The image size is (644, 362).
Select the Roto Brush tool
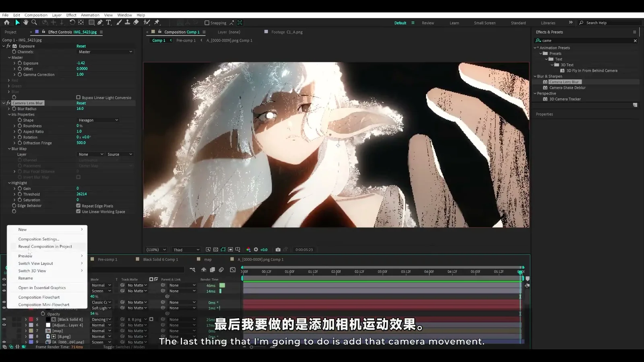tap(147, 23)
